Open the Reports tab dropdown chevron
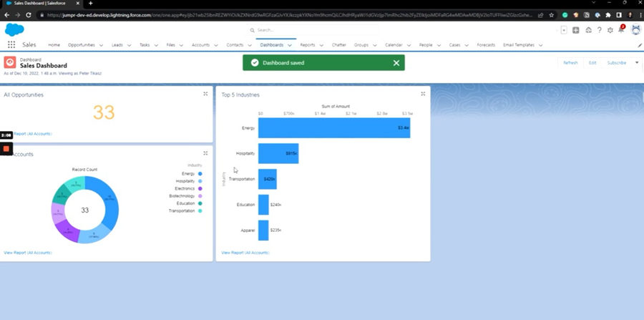The height and width of the screenshot is (320, 644). 321,45
